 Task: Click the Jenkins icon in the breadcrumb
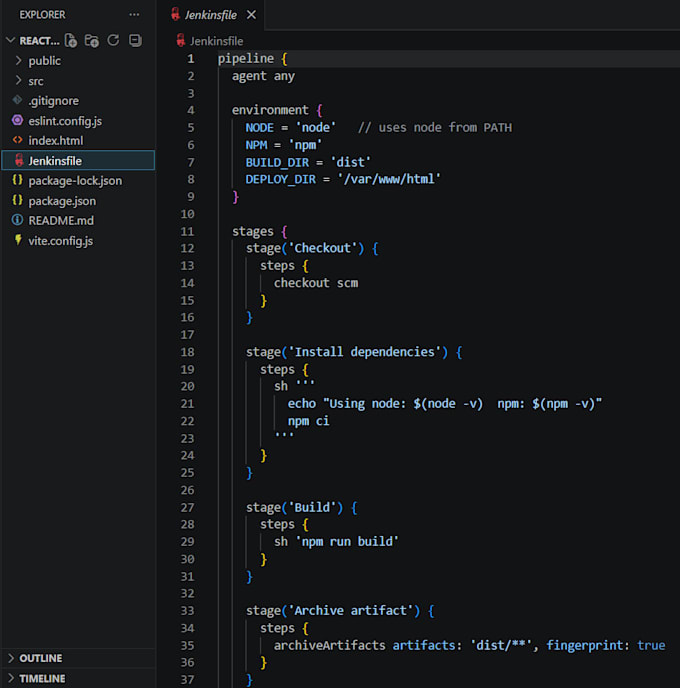[x=180, y=40]
